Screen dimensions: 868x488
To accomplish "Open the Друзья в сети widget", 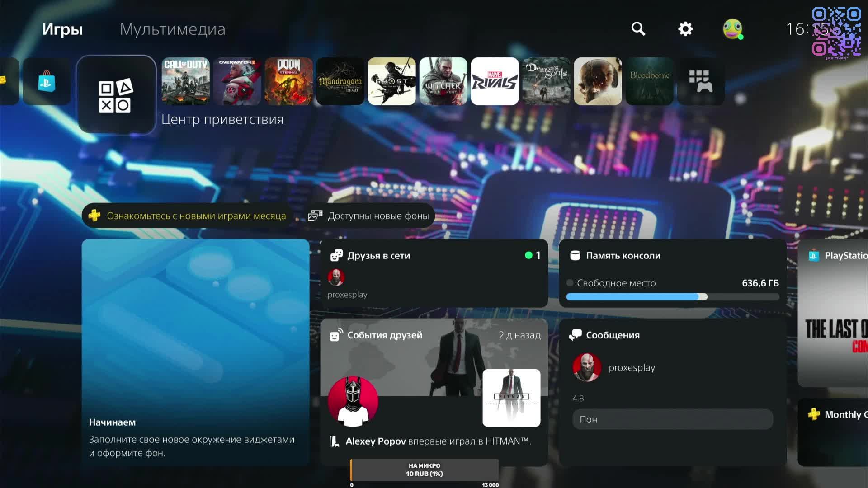I will [434, 273].
